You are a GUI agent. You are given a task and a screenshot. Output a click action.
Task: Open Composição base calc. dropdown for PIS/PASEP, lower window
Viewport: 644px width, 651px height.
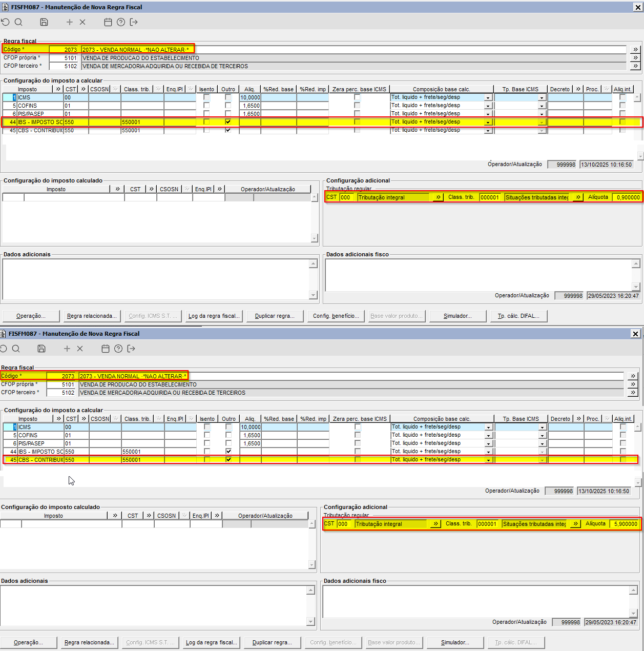[489, 443]
